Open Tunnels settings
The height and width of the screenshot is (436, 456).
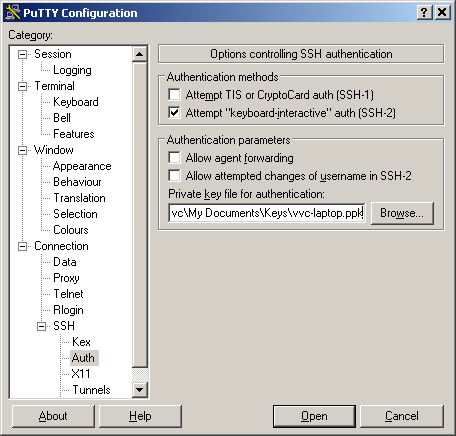point(91,390)
